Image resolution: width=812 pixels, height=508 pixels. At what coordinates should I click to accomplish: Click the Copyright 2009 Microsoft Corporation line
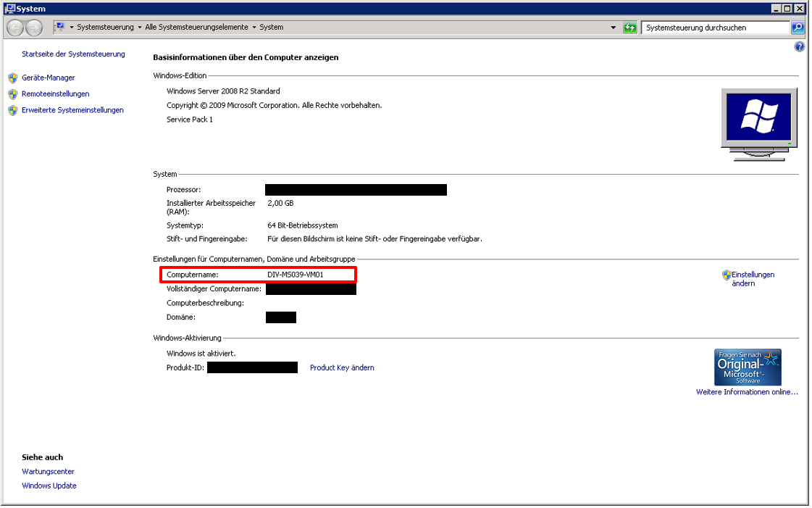click(274, 105)
